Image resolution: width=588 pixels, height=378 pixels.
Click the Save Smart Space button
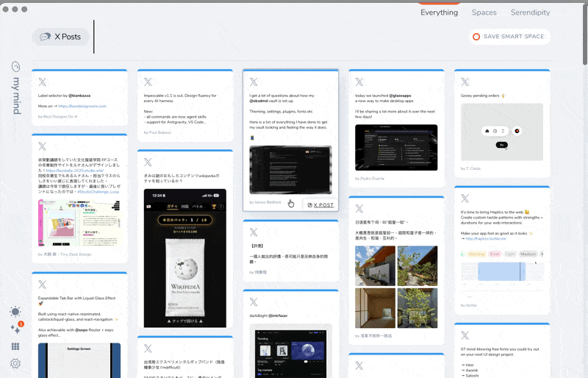(509, 37)
